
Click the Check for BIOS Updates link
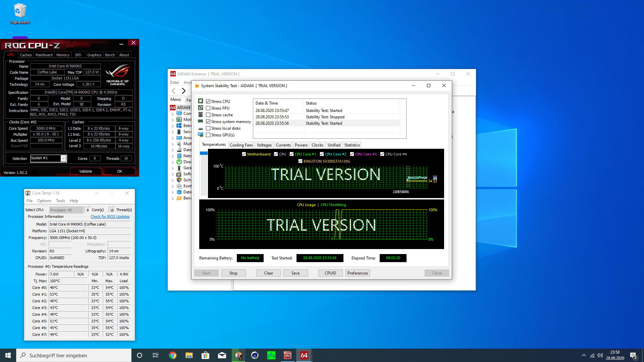[x=110, y=217]
